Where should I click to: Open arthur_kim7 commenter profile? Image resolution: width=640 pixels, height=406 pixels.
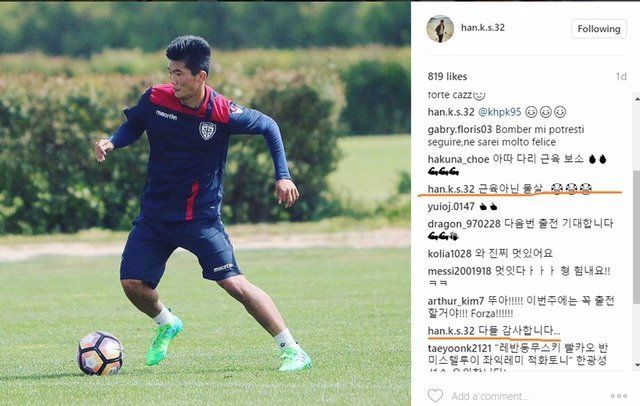(456, 301)
